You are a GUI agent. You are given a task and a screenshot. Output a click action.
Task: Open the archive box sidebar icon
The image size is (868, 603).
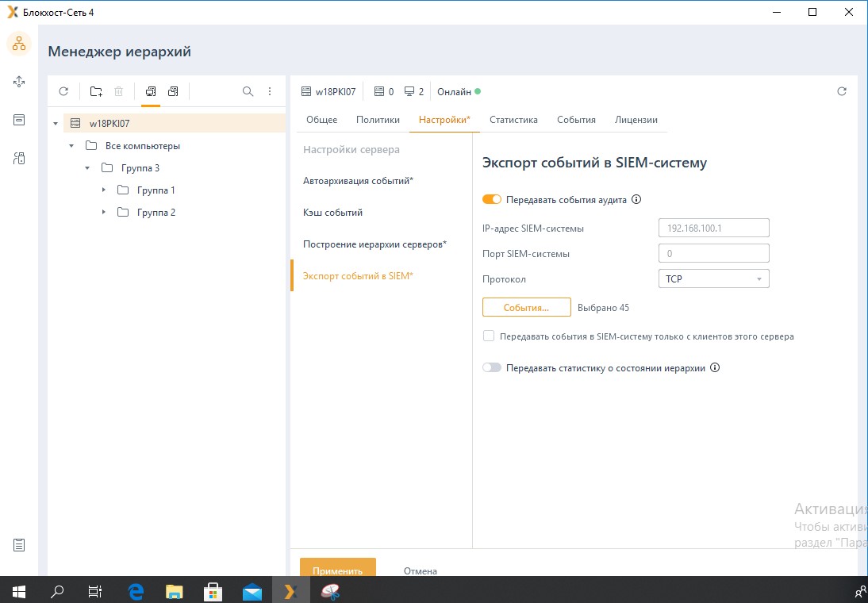click(x=19, y=120)
